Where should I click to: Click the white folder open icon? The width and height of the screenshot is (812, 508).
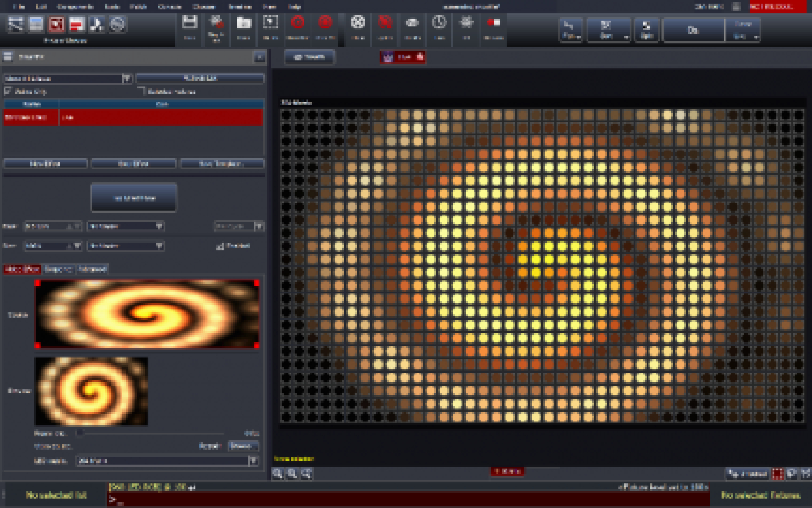click(244, 22)
